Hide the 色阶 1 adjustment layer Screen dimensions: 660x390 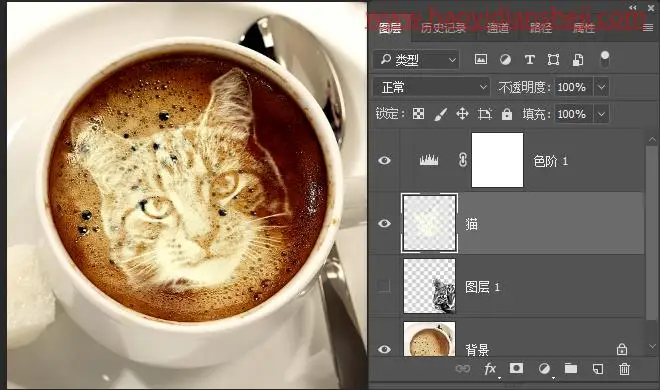384,160
